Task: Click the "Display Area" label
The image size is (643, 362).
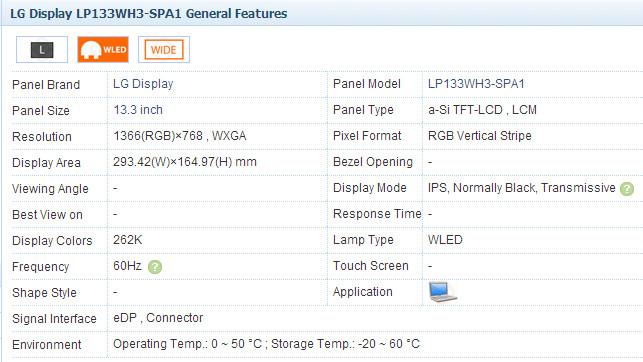Action: (46, 163)
